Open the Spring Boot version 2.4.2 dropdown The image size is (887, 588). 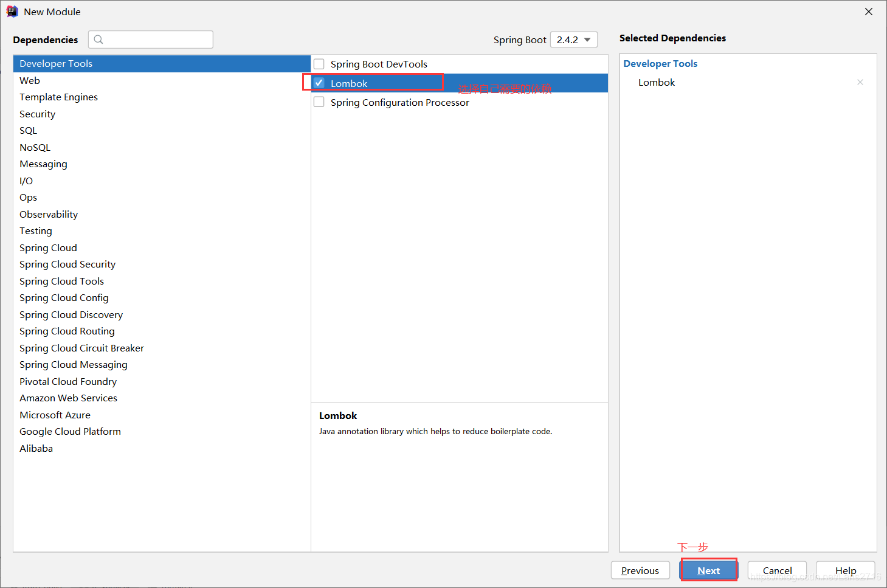click(x=573, y=40)
